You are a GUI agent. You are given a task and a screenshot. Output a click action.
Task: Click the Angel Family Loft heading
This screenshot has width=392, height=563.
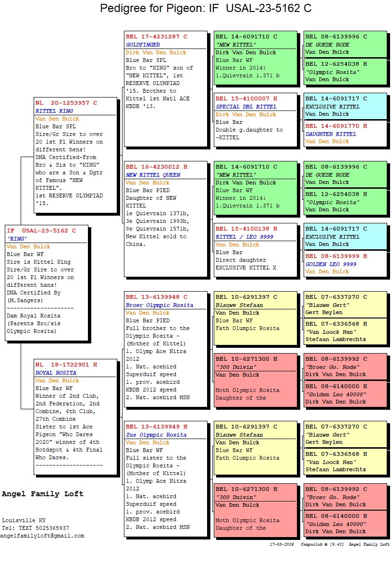click(43, 494)
